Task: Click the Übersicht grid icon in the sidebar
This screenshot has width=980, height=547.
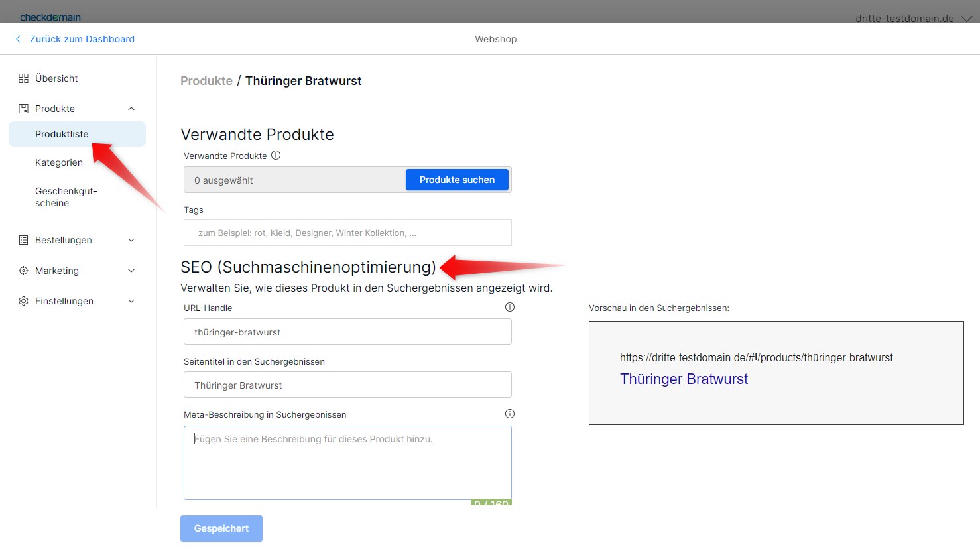Action: point(22,78)
